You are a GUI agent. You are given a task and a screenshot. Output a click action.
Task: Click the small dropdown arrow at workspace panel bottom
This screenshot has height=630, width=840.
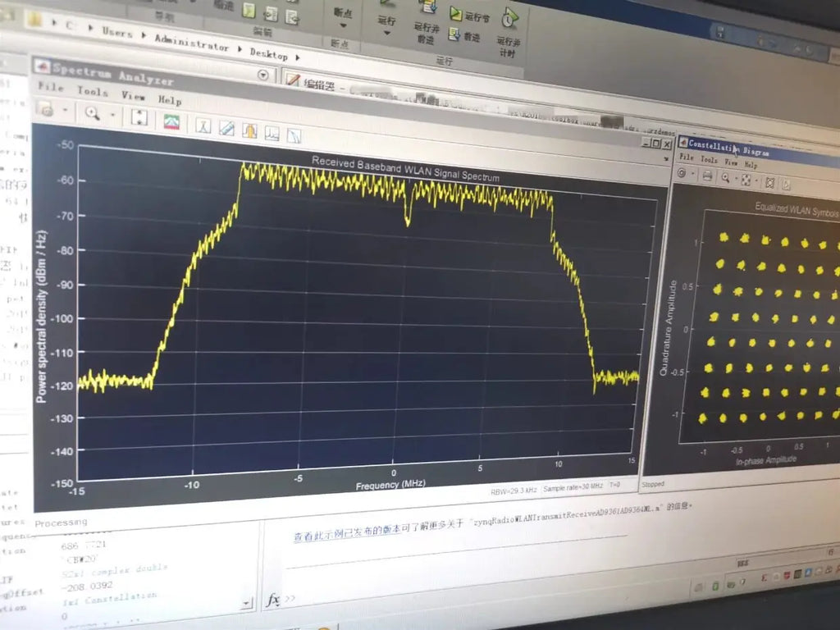click(x=245, y=603)
